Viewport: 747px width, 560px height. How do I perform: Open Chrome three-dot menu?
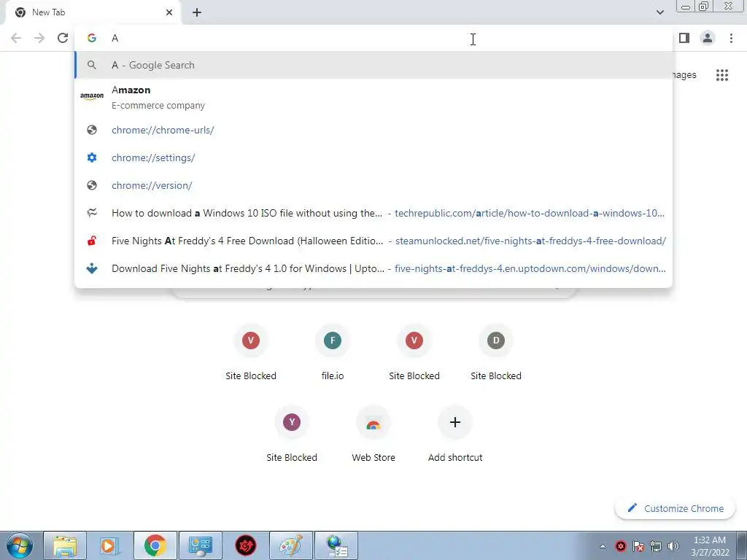(731, 38)
